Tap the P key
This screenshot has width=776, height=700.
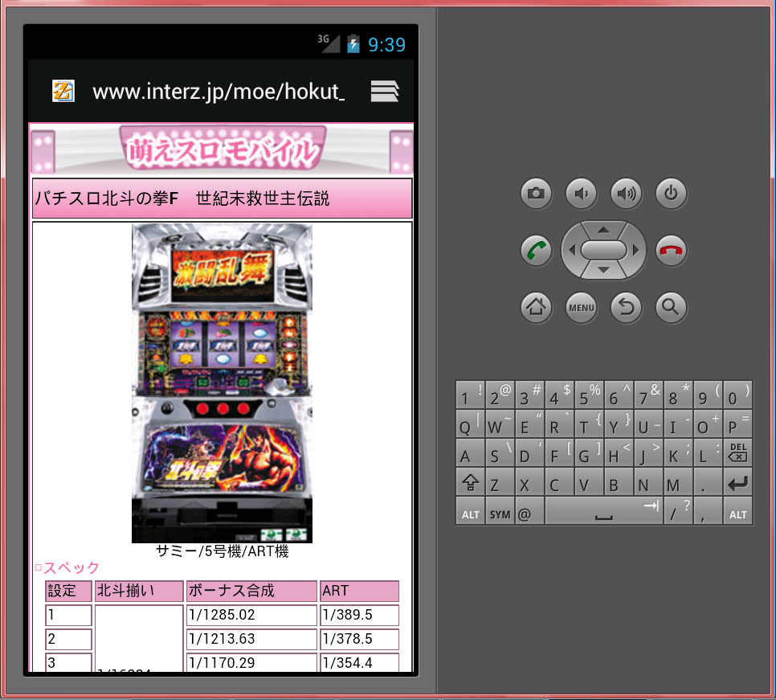(x=738, y=424)
